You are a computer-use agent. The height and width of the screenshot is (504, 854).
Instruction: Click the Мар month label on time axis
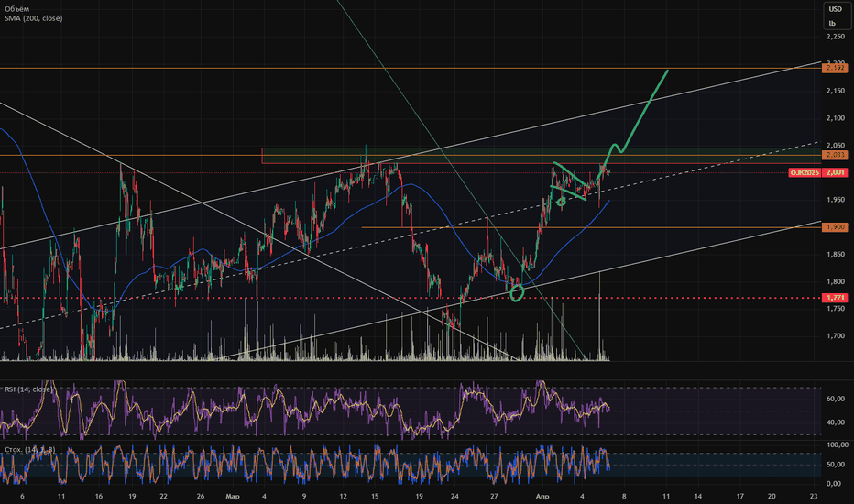(233, 497)
